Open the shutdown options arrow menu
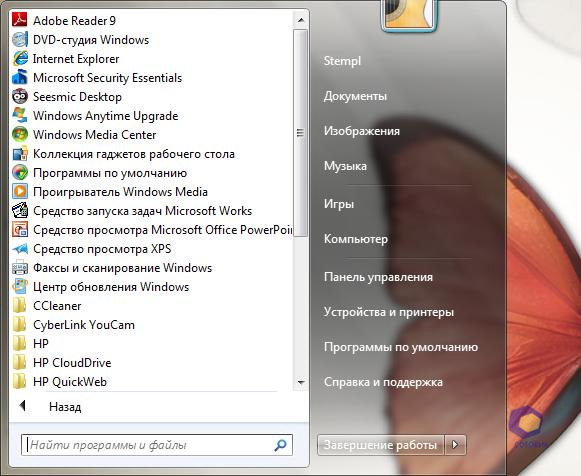The height and width of the screenshot is (476, 581). point(455,445)
